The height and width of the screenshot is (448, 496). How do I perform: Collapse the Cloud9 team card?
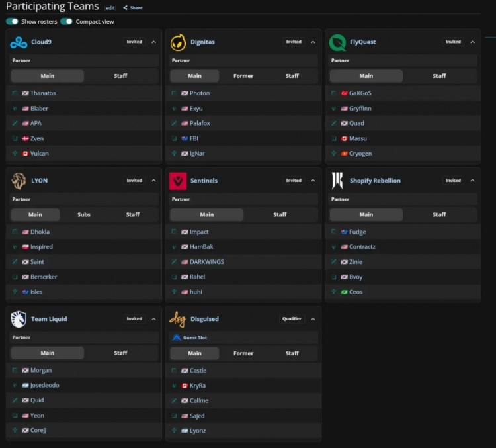(x=153, y=42)
